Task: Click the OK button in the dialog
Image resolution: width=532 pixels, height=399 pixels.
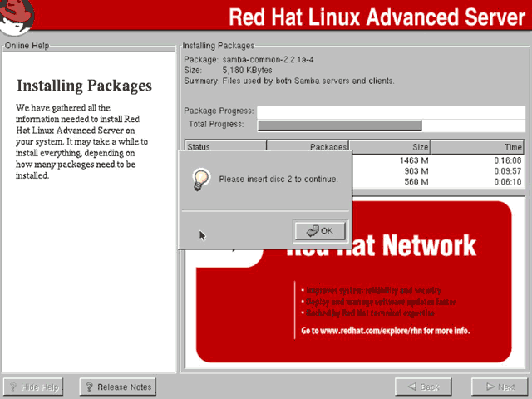Action: coord(320,231)
